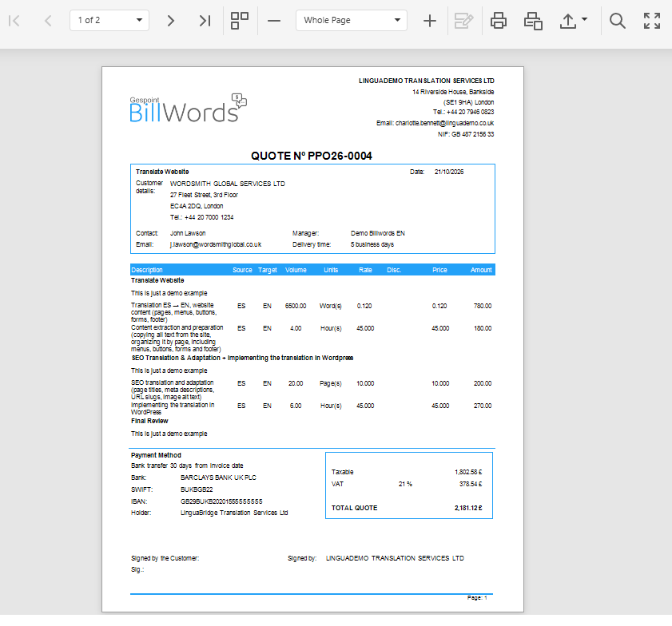Click the VAT amount '378.54 £'
This screenshot has width=672, height=626.
(470, 484)
